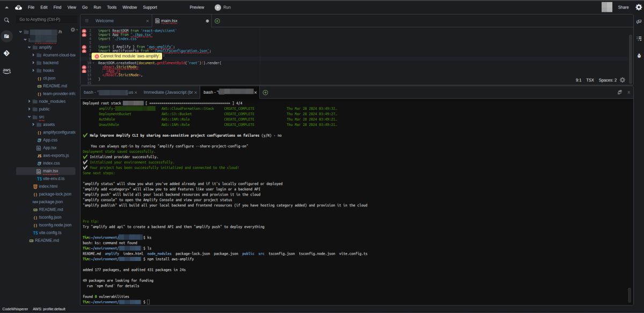Click the 9:1 cursor position indicator
The image size is (644, 313).
579,80
